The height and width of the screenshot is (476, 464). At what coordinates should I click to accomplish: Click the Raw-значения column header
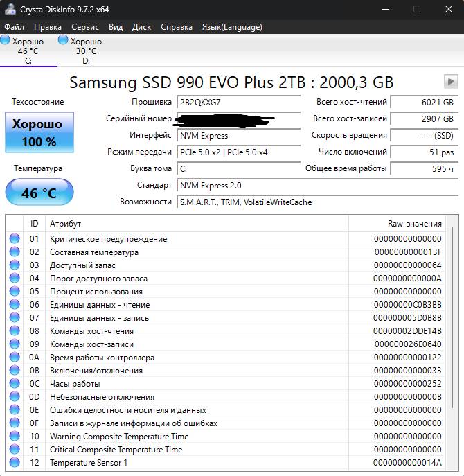coord(414,224)
